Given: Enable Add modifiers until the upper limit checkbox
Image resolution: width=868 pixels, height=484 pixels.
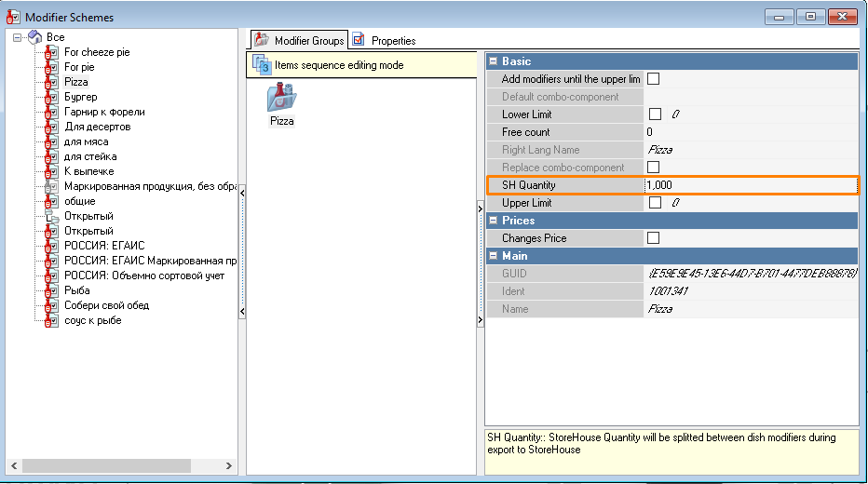Looking at the screenshot, I should [654, 79].
